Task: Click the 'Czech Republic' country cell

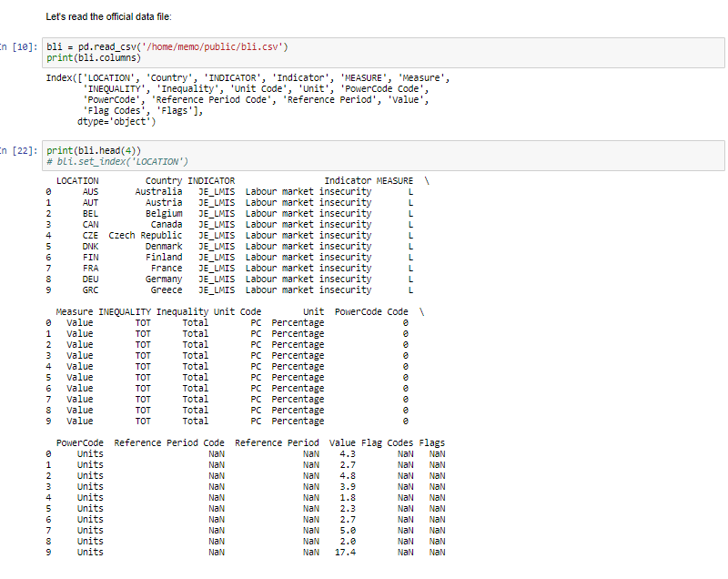Action: coord(146,236)
